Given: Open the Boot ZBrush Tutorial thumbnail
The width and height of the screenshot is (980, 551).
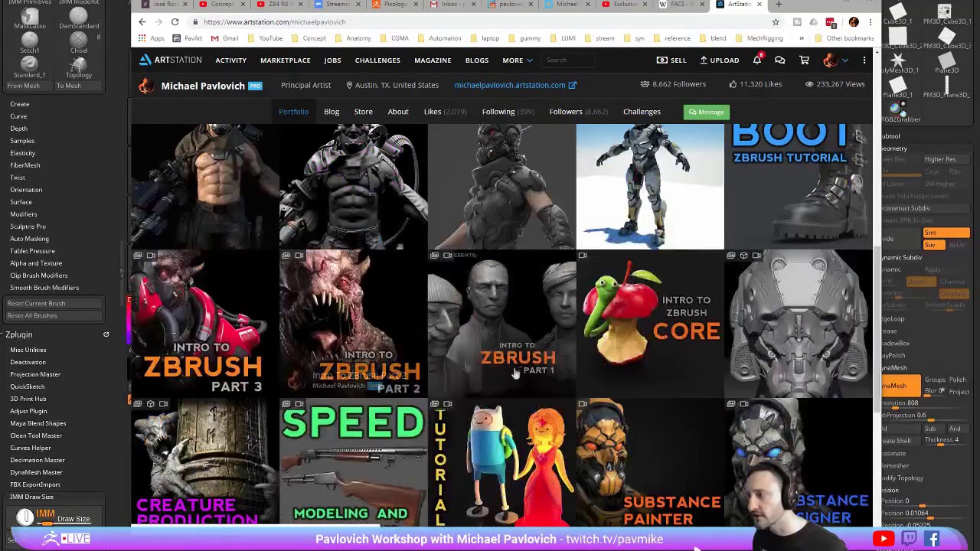Looking at the screenshot, I should click(x=798, y=186).
